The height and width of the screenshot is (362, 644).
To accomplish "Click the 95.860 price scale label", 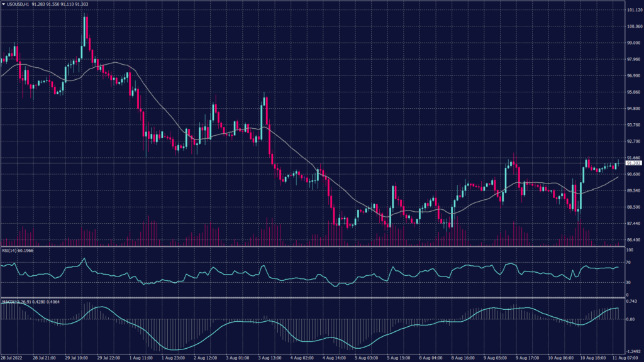I will tap(630, 92).
